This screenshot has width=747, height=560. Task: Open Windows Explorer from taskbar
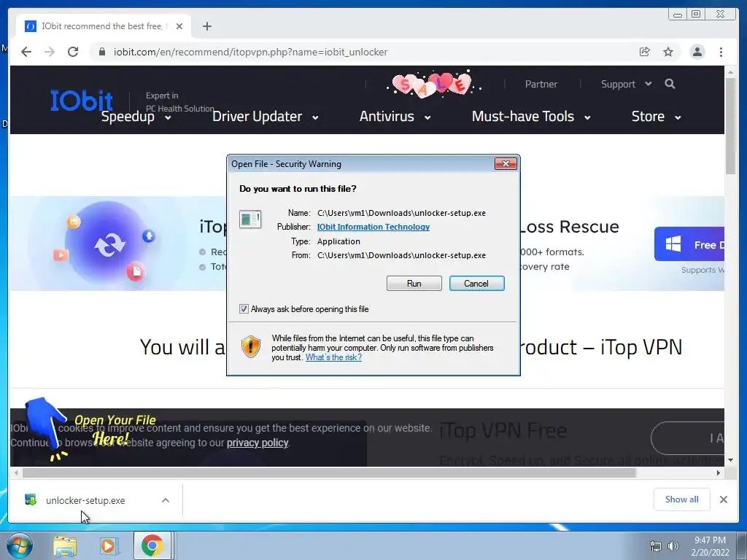tap(65, 546)
